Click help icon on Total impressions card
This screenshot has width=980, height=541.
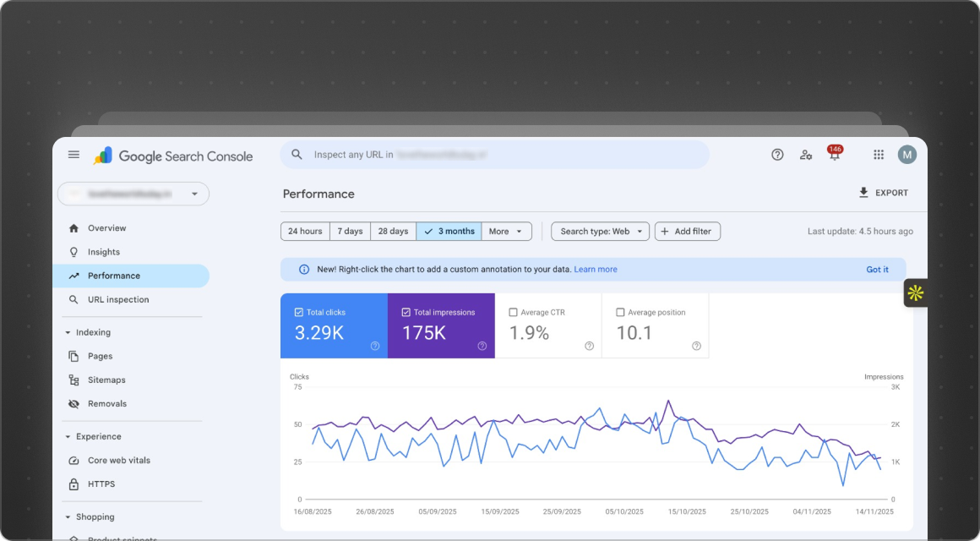tap(482, 346)
